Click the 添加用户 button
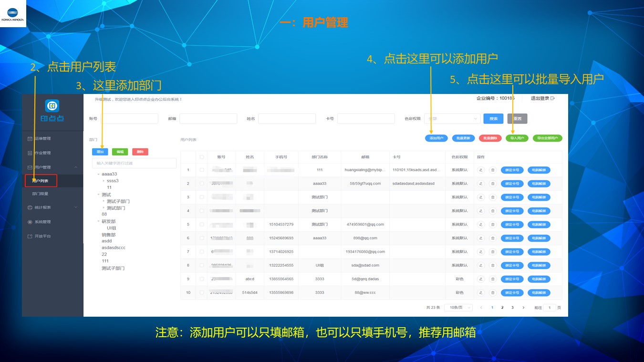The image size is (644, 362). click(x=436, y=138)
